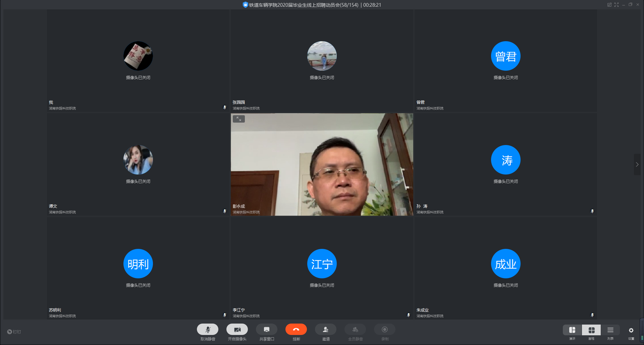Click name label 张园园
Screen dimensions: 644x345
(x=239, y=102)
